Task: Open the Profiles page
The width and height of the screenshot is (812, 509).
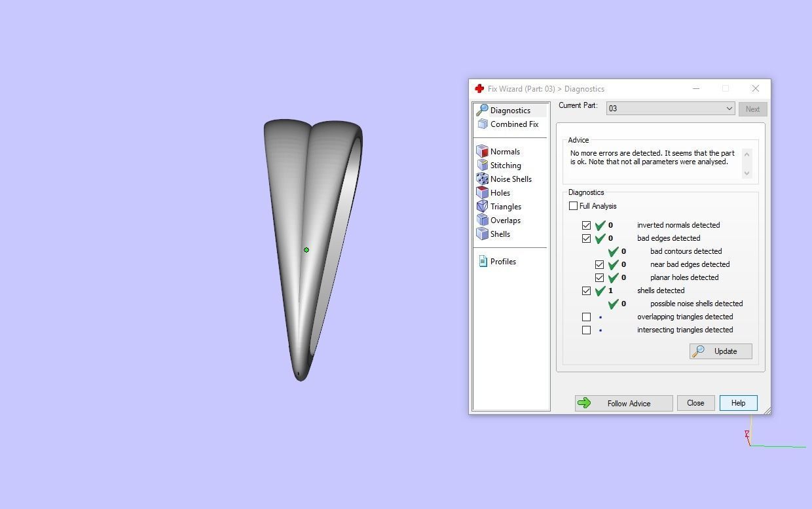Action: pos(503,262)
